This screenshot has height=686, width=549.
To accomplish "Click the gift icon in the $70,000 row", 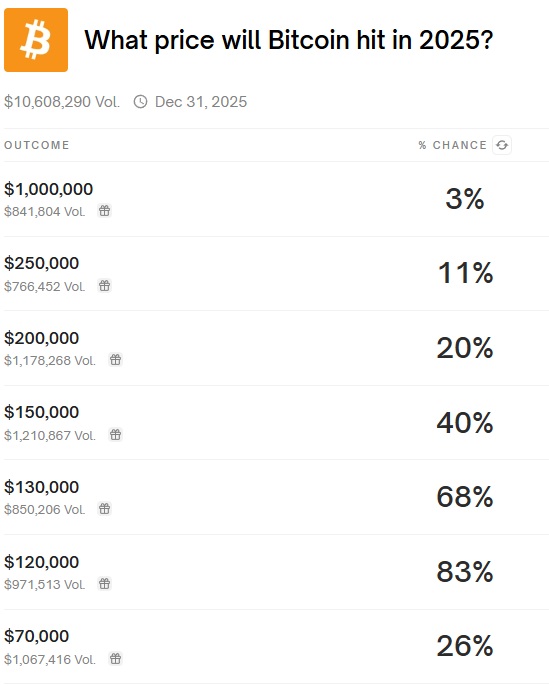I will tap(115, 658).
